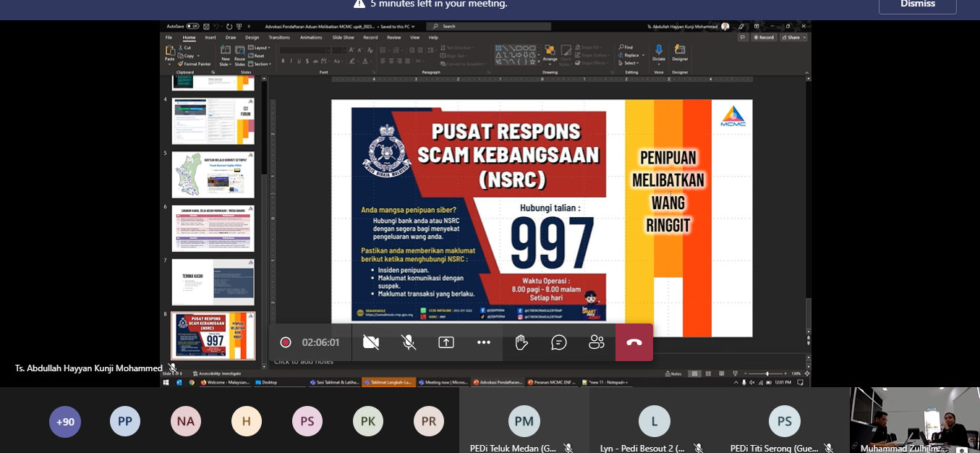Click the font name box in ribbon
Image resolution: width=980 pixels, height=453 pixels.
pos(304,50)
